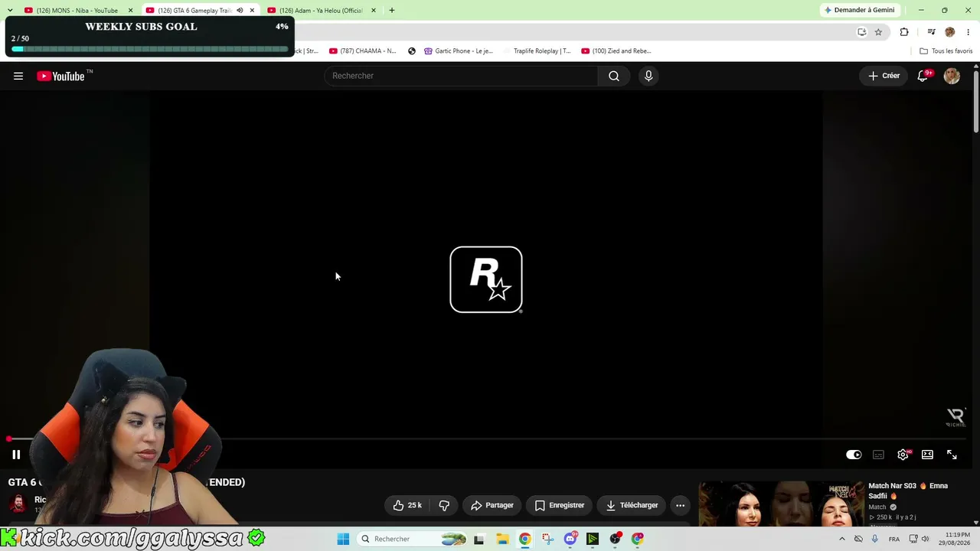Open Discord from the taskbar
The image size is (980, 551).
click(570, 539)
